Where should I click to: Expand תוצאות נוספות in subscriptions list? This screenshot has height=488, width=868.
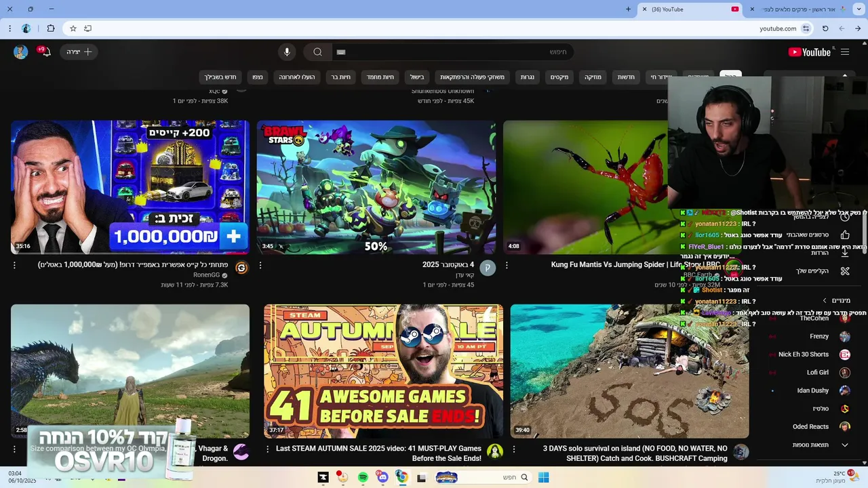point(821,445)
